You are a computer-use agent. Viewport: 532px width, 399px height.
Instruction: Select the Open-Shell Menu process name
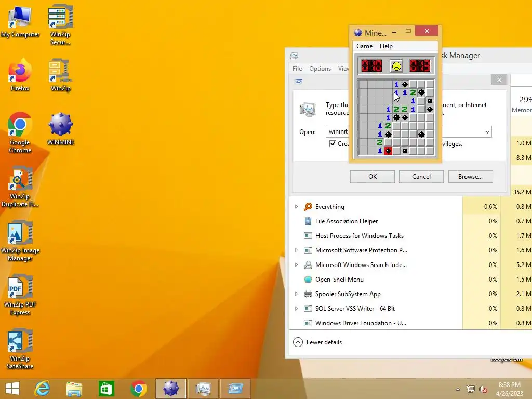pos(339,280)
